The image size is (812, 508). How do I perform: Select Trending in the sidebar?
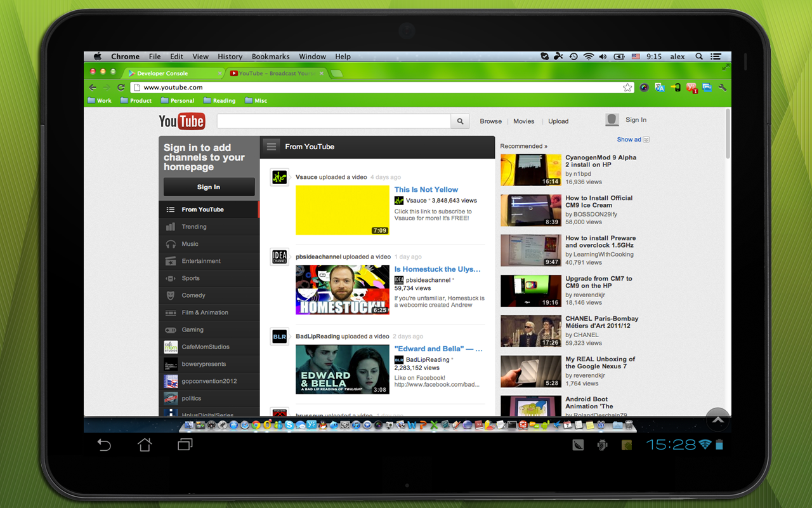click(209, 227)
